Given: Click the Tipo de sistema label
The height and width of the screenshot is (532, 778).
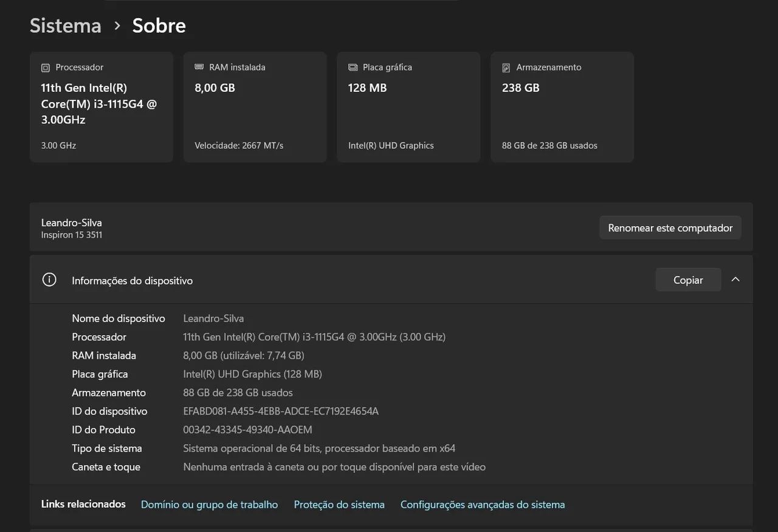Looking at the screenshot, I should click(x=107, y=448).
